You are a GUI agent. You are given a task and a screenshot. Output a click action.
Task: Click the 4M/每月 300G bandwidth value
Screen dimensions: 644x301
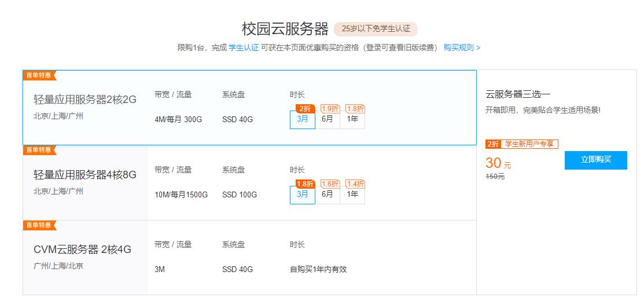[178, 120]
